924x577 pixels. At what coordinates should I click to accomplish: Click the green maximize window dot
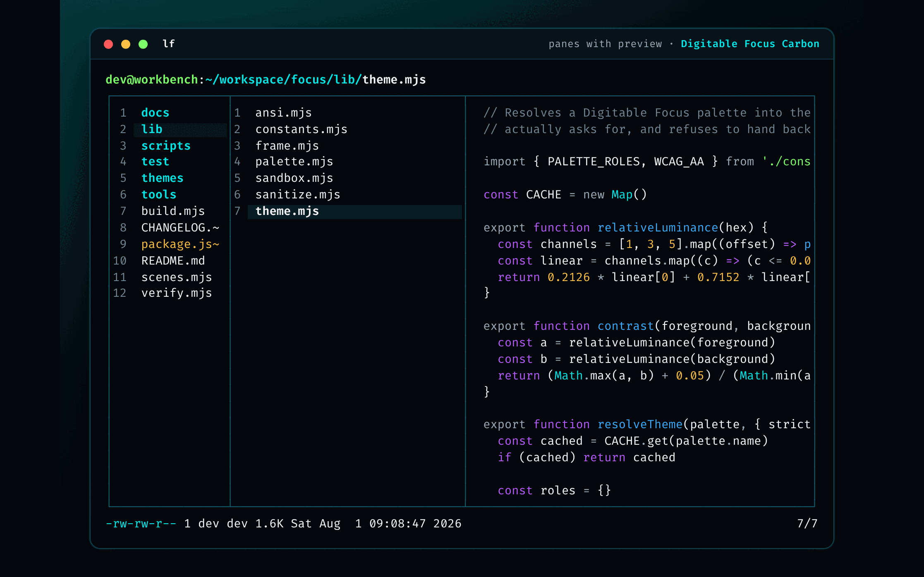143,44
